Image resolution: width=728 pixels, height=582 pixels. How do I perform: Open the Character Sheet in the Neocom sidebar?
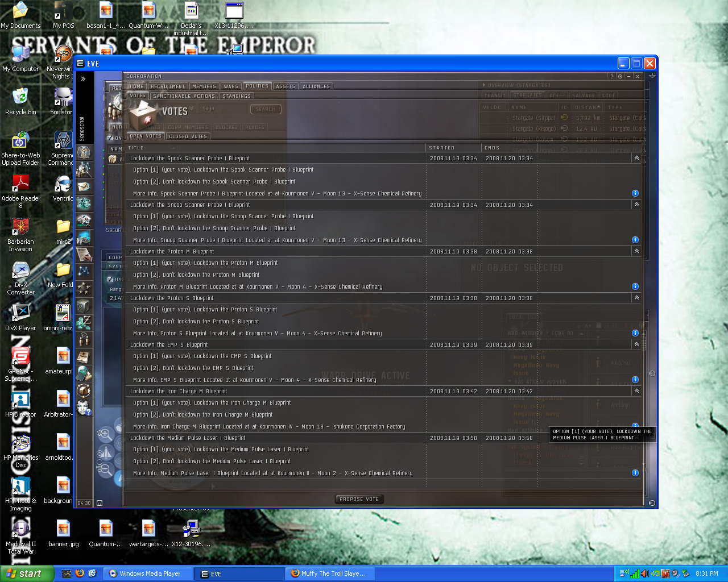(x=84, y=153)
